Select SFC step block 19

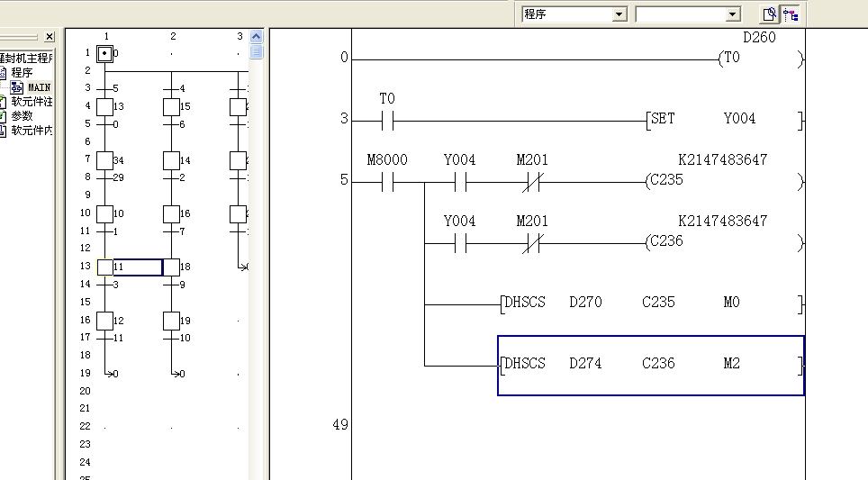click(171, 321)
